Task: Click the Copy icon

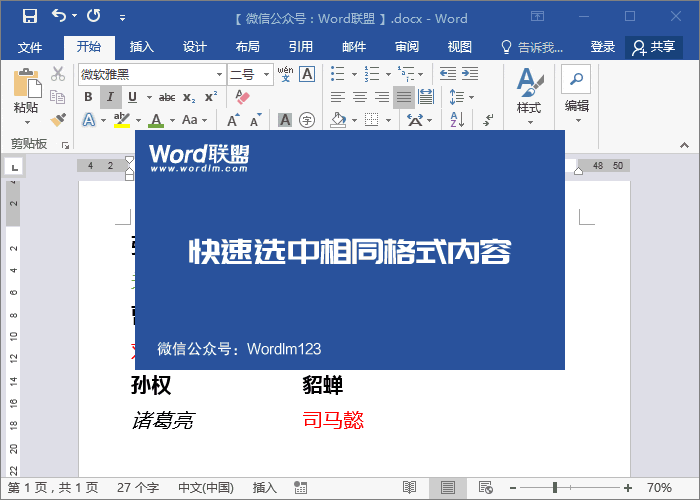Action: [58, 96]
